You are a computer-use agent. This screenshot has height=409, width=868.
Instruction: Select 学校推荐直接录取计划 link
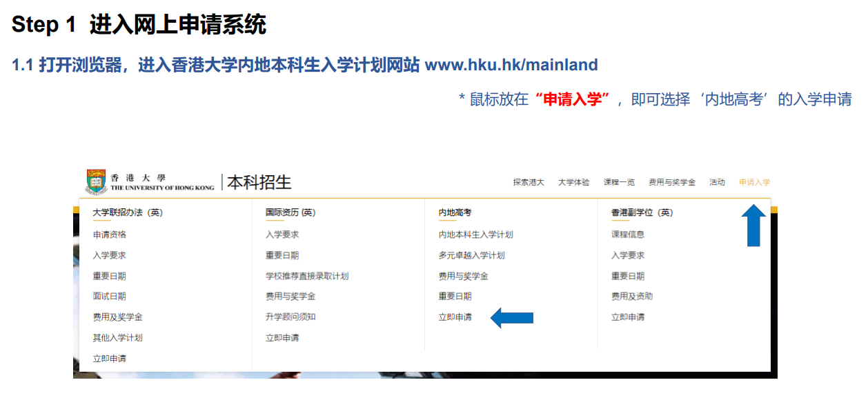tap(307, 276)
